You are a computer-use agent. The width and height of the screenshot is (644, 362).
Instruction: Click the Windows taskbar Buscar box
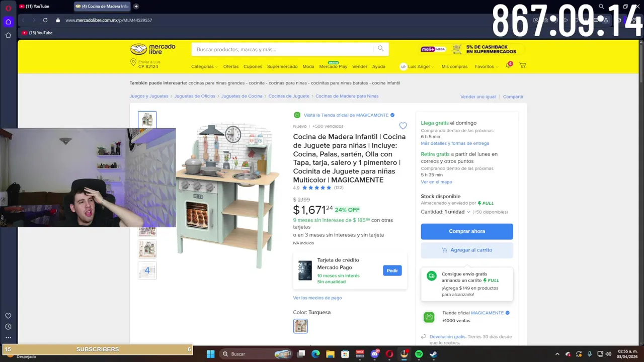click(257, 354)
